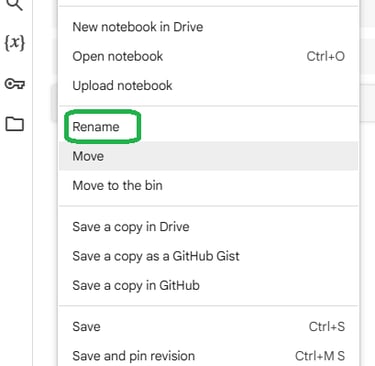This screenshot has height=366, width=375.
Task: Click the Save menu item
Action: [208, 327]
